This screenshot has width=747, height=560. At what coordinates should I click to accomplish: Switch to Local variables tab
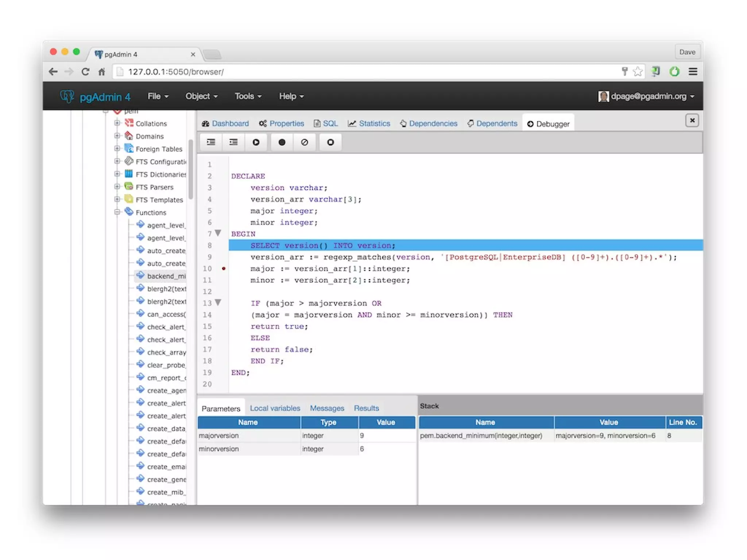pos(275,408)
